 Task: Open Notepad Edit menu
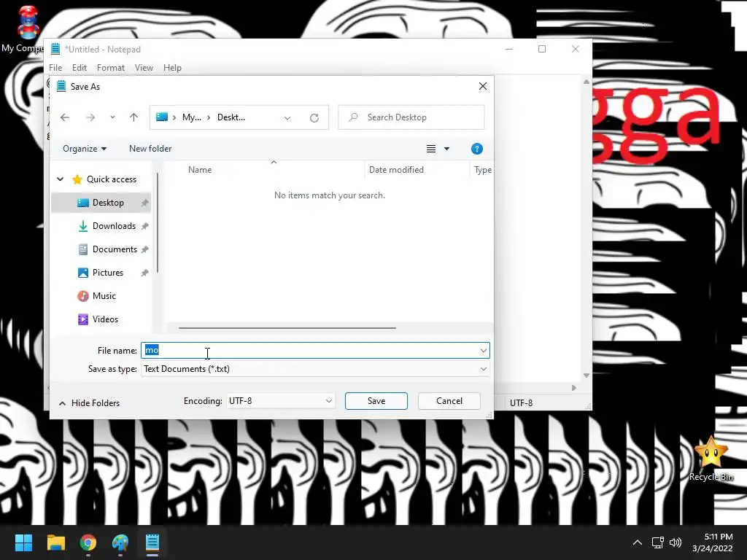[x=79, y=68]
